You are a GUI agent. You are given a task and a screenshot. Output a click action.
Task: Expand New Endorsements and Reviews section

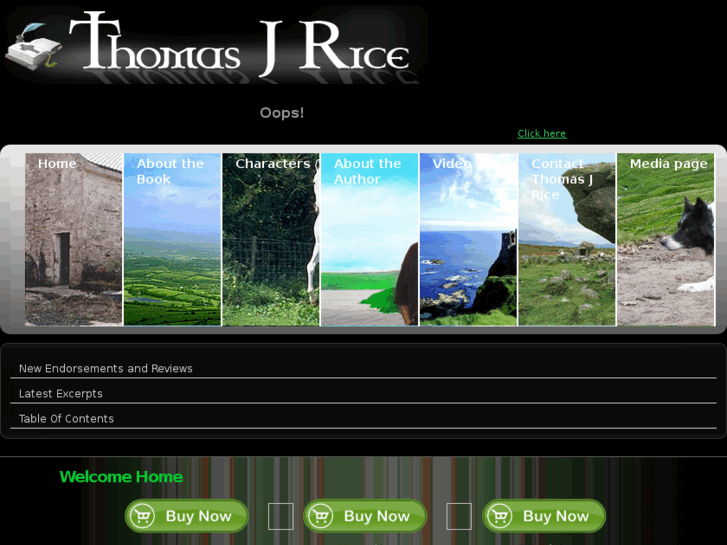point(364,368)
